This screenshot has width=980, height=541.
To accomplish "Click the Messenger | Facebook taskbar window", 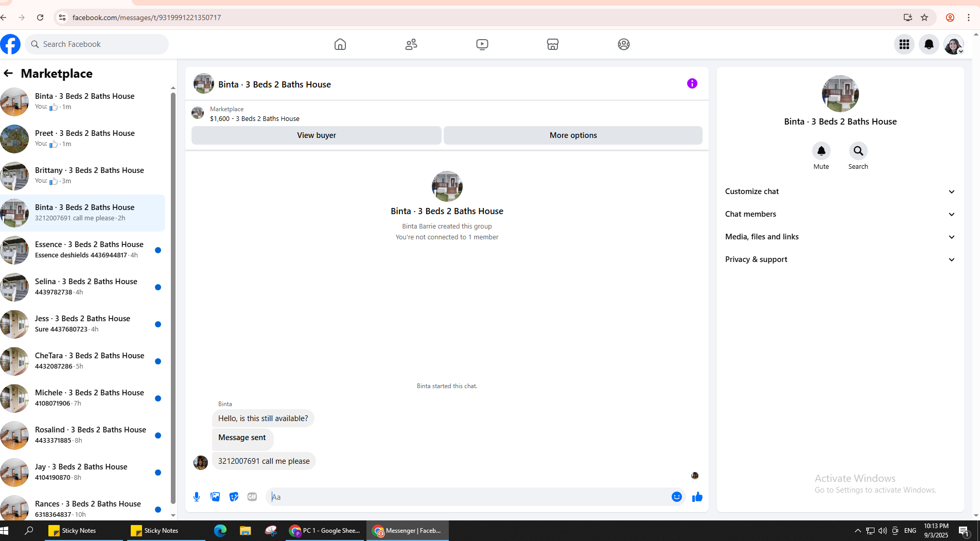I will point(408,531).
